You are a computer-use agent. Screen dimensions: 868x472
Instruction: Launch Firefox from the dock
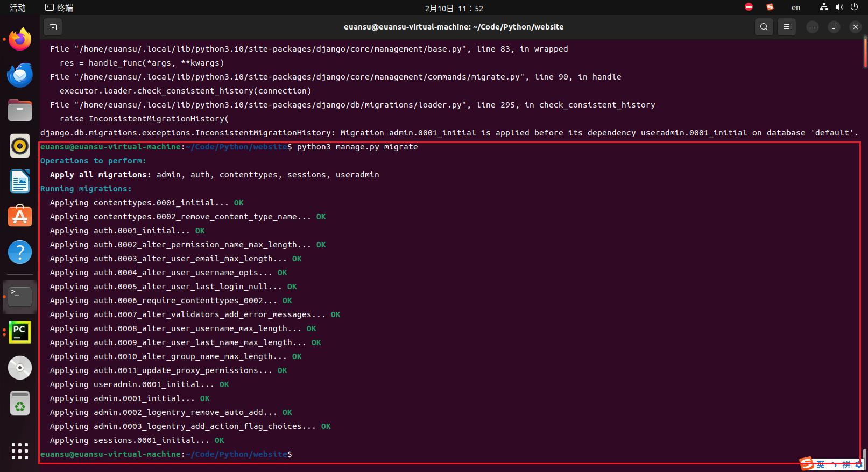coord(20,39)
